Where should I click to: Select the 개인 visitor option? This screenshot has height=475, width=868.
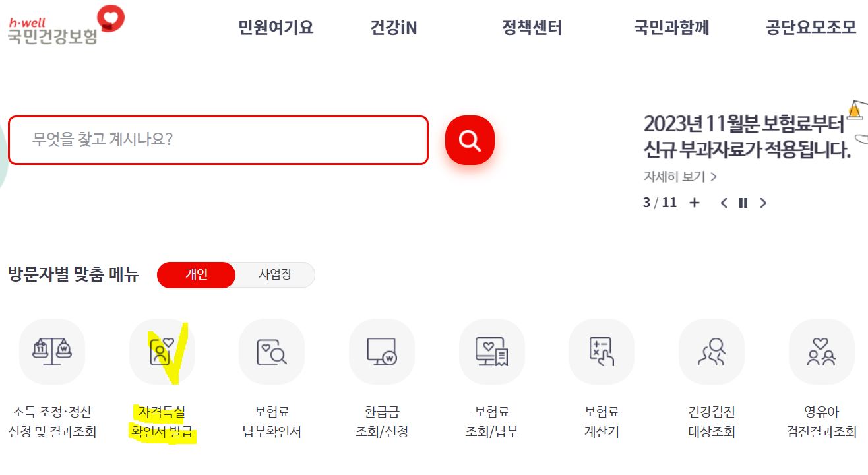tap(196, 274)
